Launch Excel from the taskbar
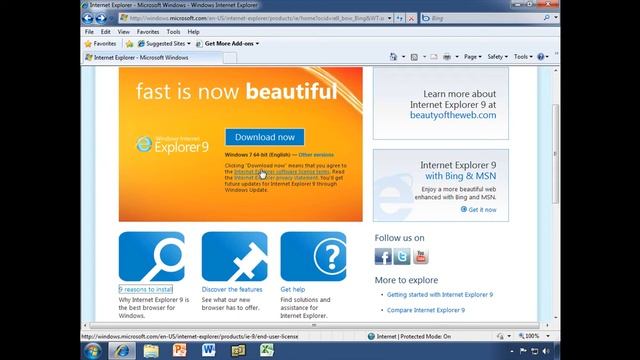Viewport: 640px width, 360px height. tap(267, 351)
